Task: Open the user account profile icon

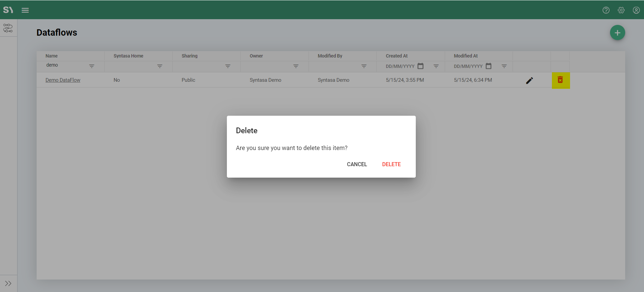Action: pos(636,10)
